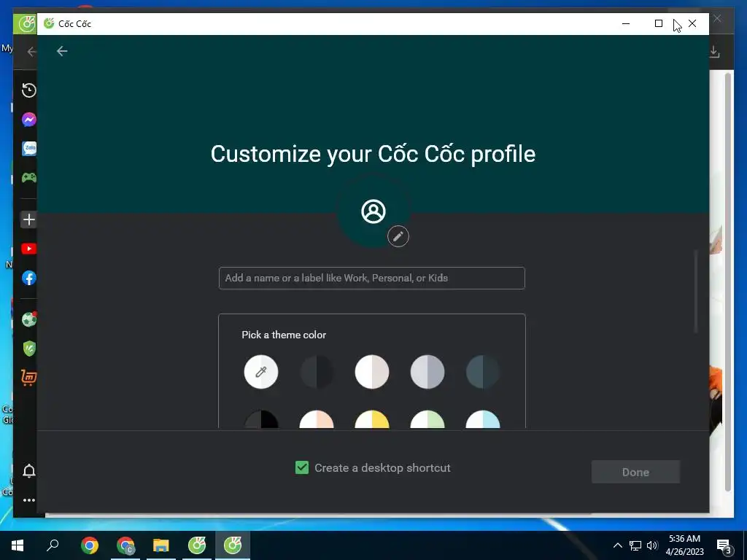Open Zalo in the sidebar
Viewport: 747px width, 560px height.
coord(29,148)
